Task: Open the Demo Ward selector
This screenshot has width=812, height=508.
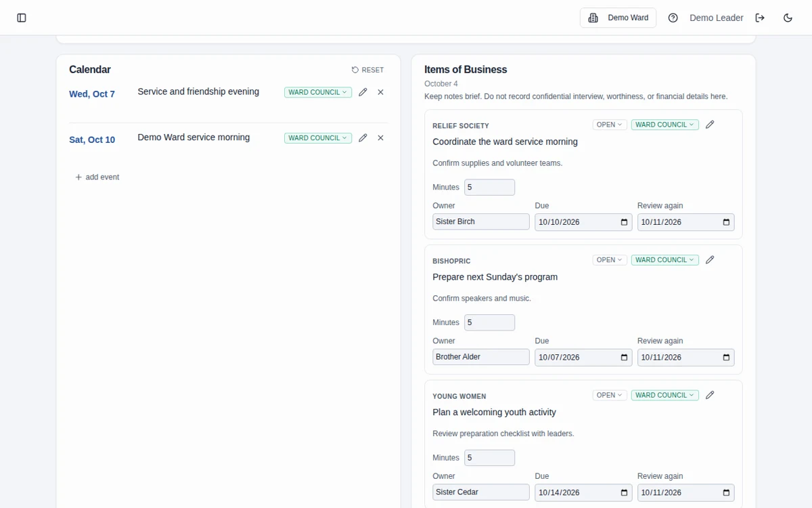Action: pos(618,18)
